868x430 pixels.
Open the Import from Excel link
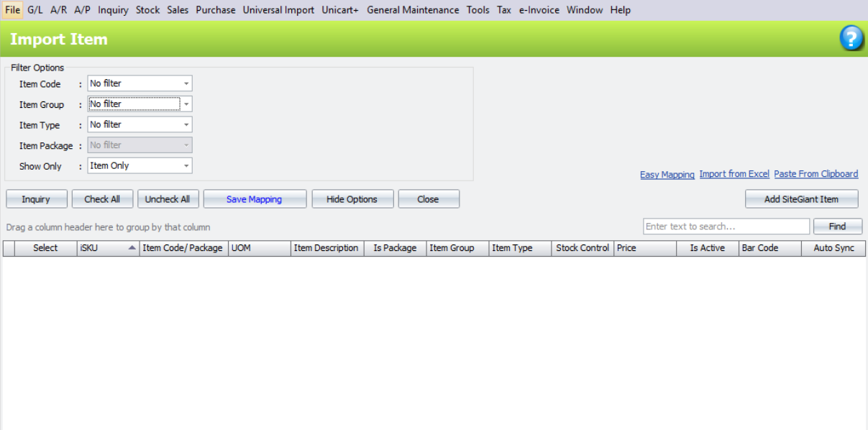734,174
